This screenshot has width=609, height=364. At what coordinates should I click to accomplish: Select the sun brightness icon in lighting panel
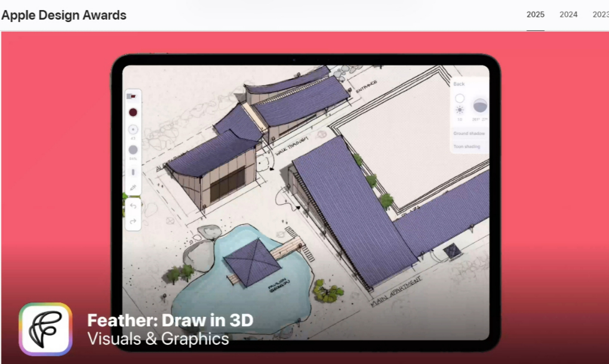460,110
